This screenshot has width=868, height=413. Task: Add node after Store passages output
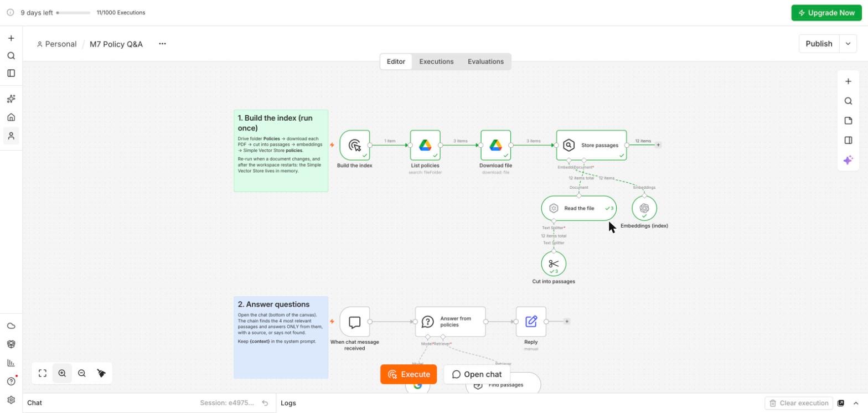[658, 145]
